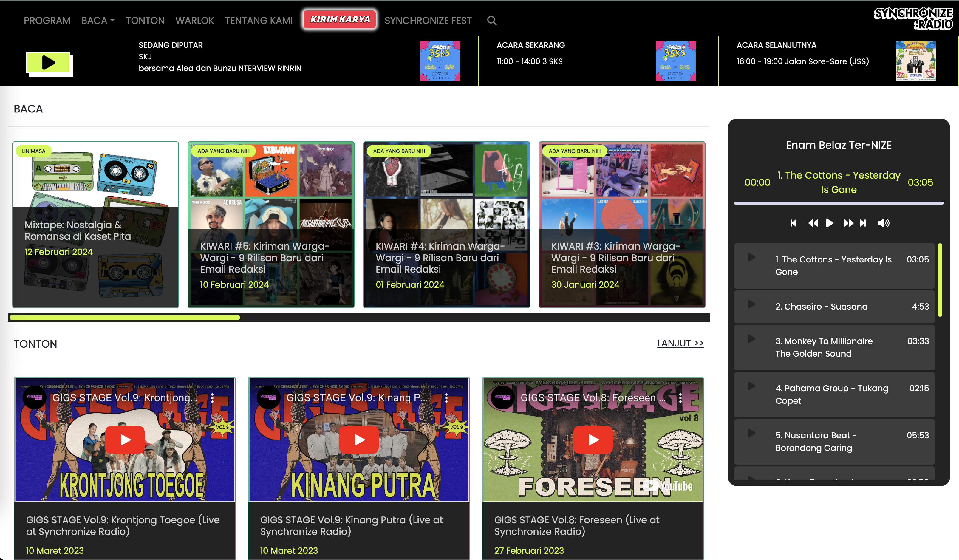The image size is (959, 560).
Task: Go to the TONTON page
Action: [145, 21]
